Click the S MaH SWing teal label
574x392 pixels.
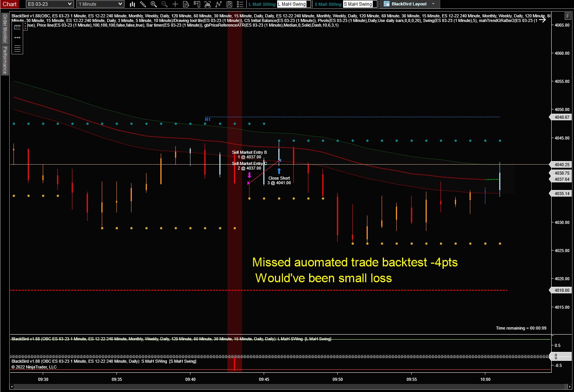328,4
